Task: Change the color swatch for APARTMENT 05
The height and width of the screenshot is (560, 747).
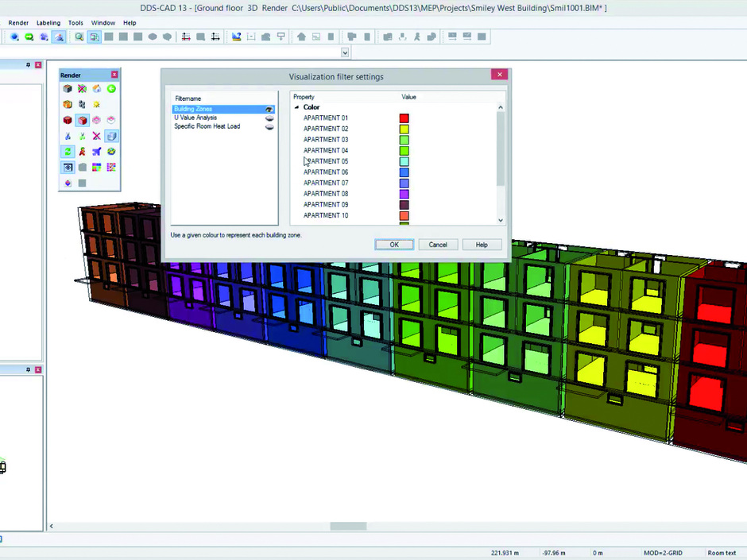Action: coord(404,161)
